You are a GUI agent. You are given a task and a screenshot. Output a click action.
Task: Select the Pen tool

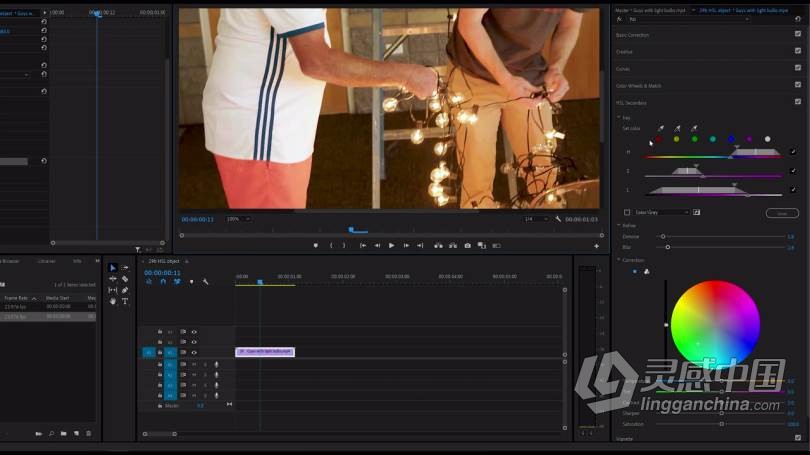(x=124, y=290)
